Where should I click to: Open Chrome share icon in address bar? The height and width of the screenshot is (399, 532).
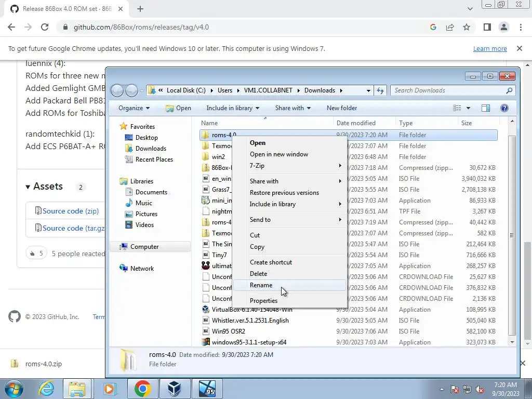(x=450, y=27)
